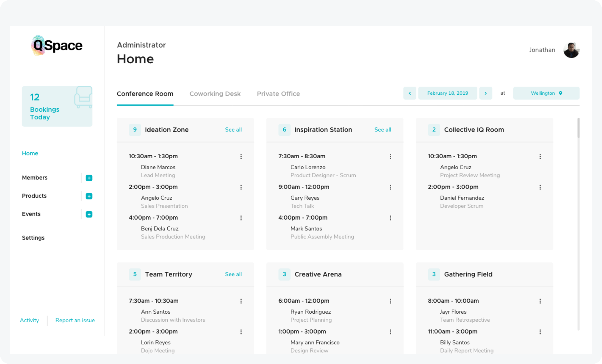
Task: Open options menu for Project Review Meeting booking
Action: 540,157
